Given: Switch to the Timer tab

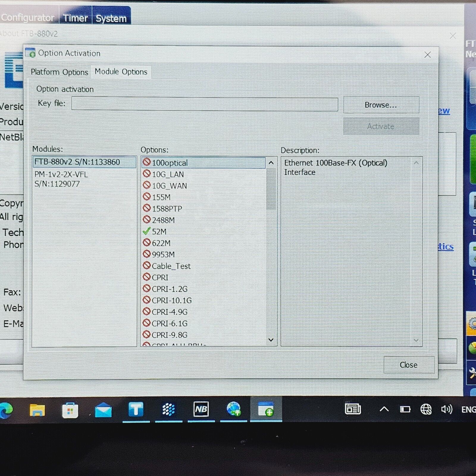Looking at the screenshot, I should [x=76, y=18].
